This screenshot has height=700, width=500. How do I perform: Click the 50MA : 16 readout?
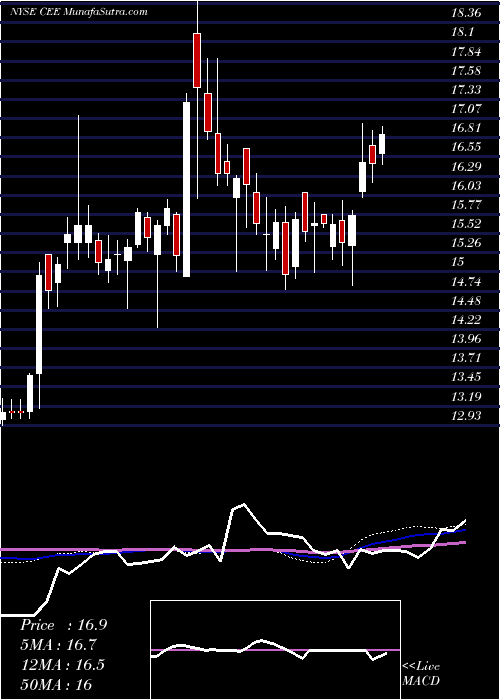point(56,684)
